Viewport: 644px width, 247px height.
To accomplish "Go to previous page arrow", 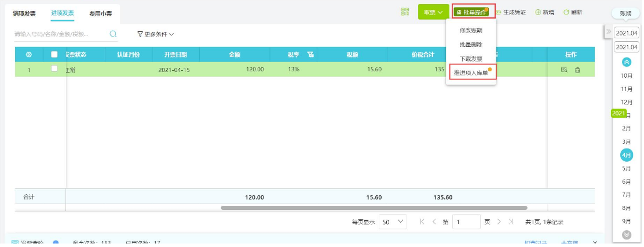I will click(x=434, y=221).
